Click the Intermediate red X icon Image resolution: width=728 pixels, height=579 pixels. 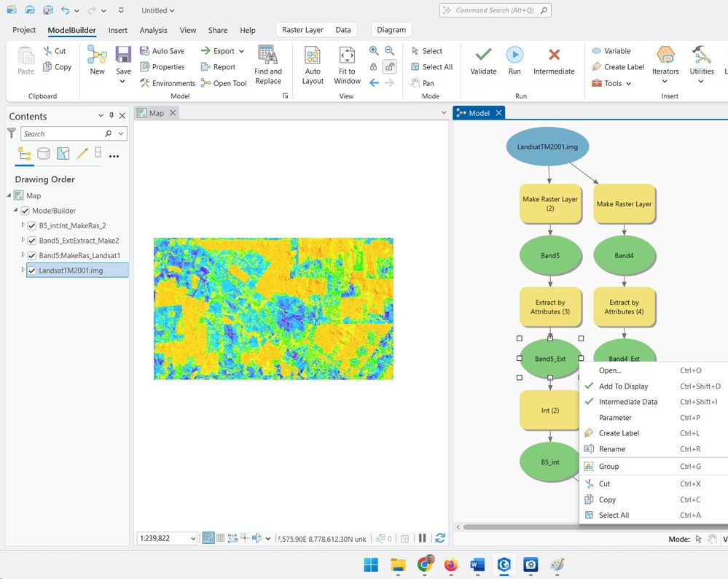click(554, 55)
